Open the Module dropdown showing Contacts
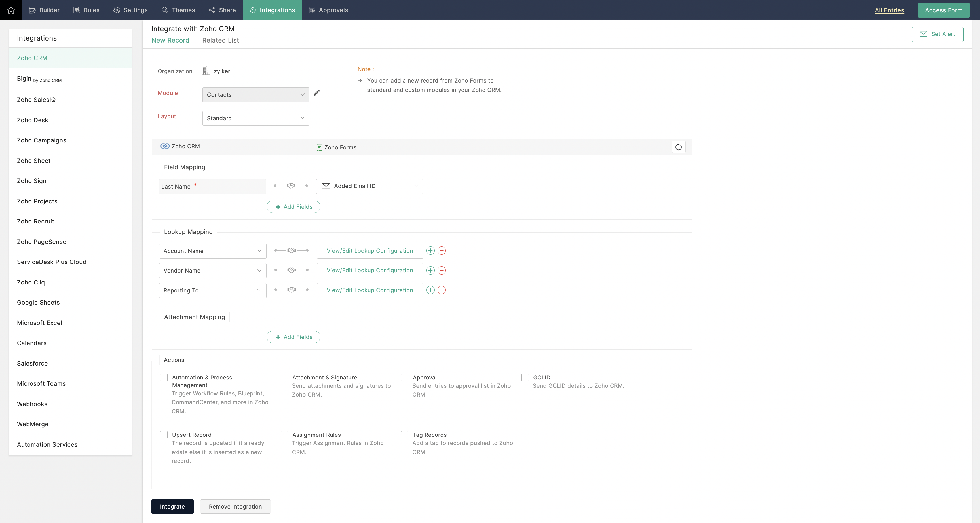This screenshot has height=523, width=980. click(256, 95)
